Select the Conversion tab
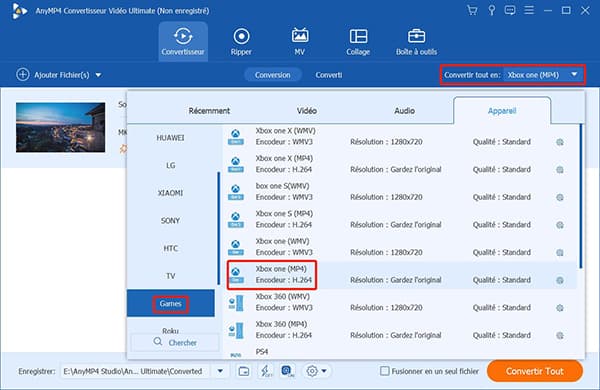Image resolution: width=600 pixels, height=390 pixels. (272, 75)
